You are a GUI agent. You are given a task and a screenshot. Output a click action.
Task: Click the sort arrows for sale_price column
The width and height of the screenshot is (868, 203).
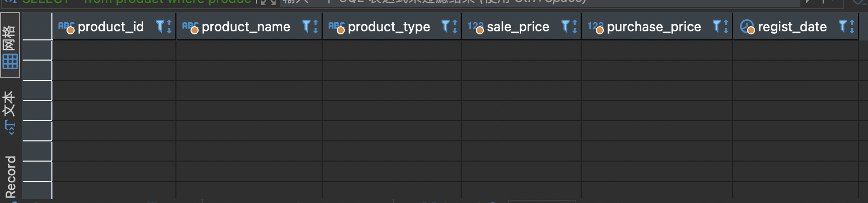coord(575,26)
